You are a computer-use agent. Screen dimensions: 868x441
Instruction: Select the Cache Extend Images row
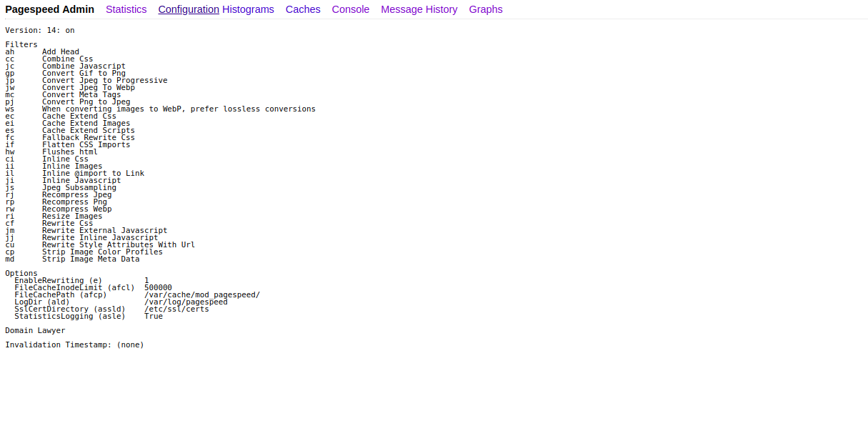click(x=68, y=123)
